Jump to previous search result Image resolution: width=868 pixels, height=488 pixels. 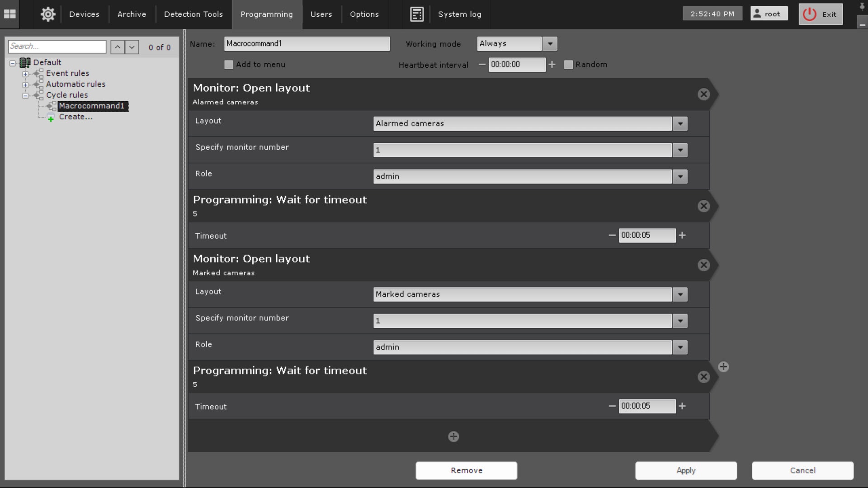pos(117,47)
